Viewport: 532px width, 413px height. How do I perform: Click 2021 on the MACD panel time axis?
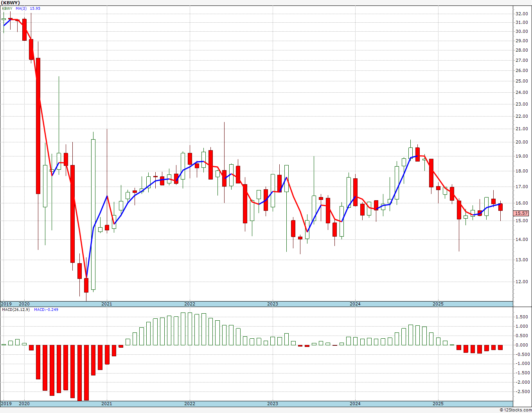[x=107, y=404]
